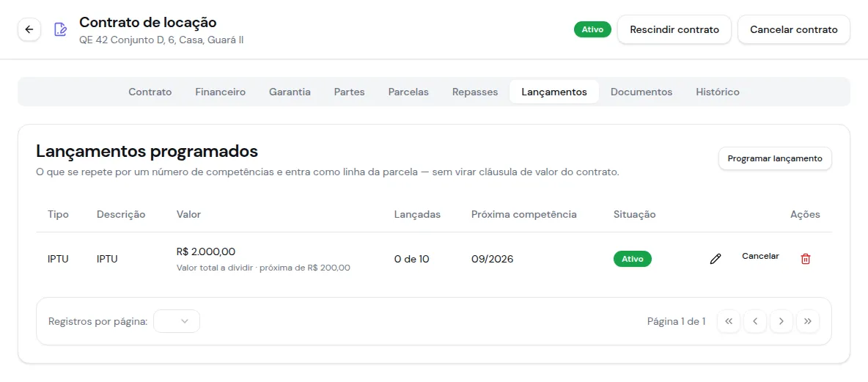Viewport: 868px width, 382px height.
Task: Click the '0 de 10' launched count
Action: [411, 259]
